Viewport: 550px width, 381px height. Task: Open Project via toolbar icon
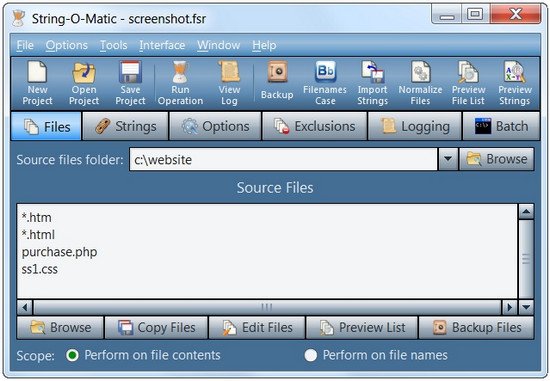[84, 83]
